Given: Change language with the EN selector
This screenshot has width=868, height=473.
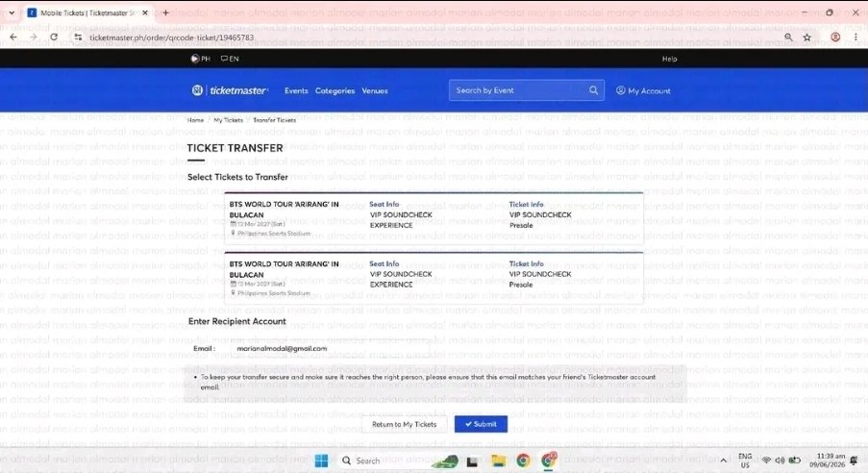Looking at the screenshot, I should [230, 58].
